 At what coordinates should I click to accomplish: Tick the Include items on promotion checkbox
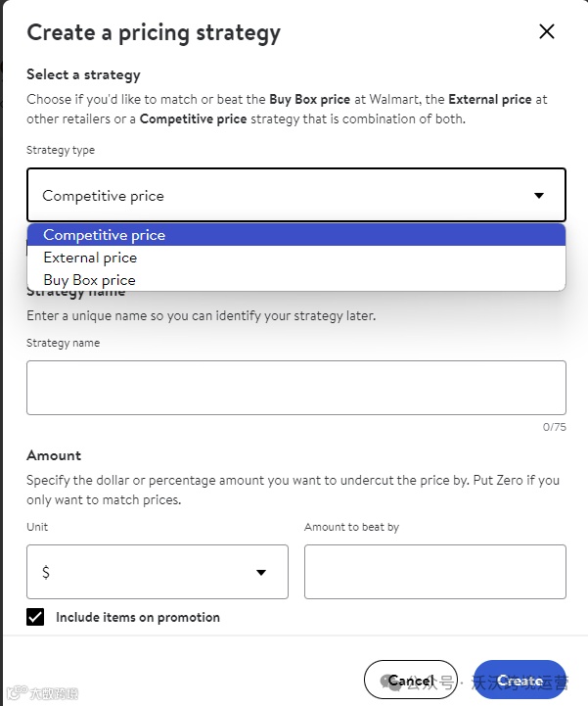(36, 617)
